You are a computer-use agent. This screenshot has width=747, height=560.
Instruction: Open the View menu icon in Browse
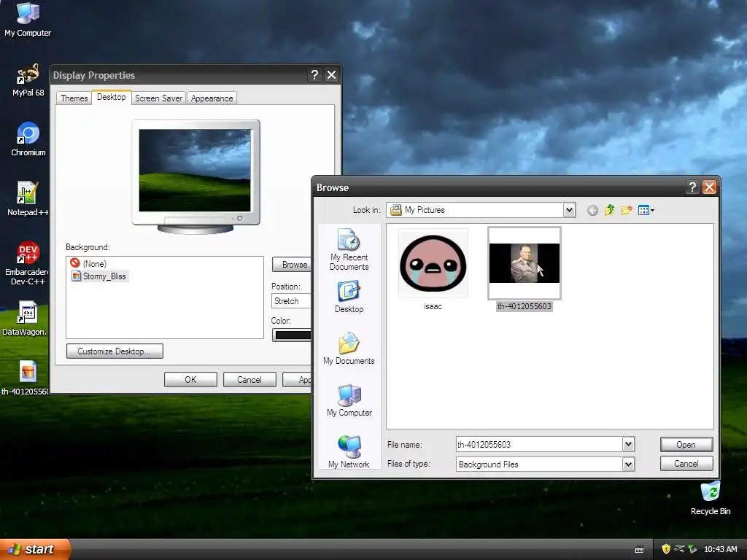[646, 210]
